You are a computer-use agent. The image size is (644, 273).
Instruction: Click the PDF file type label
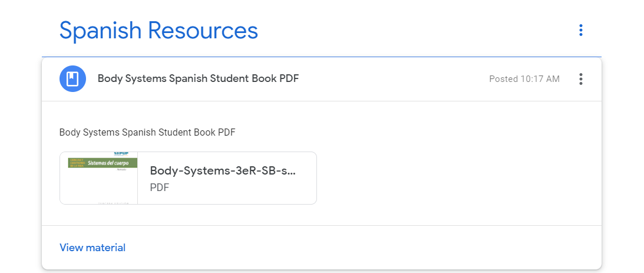[160, 188]
